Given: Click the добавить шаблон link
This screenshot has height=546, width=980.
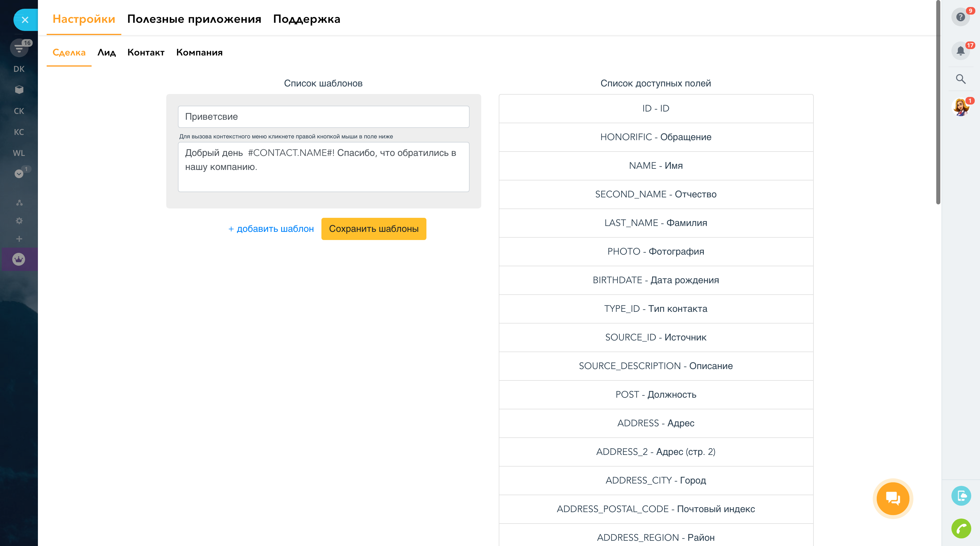Looking at the screenshot, I should 271,229.
